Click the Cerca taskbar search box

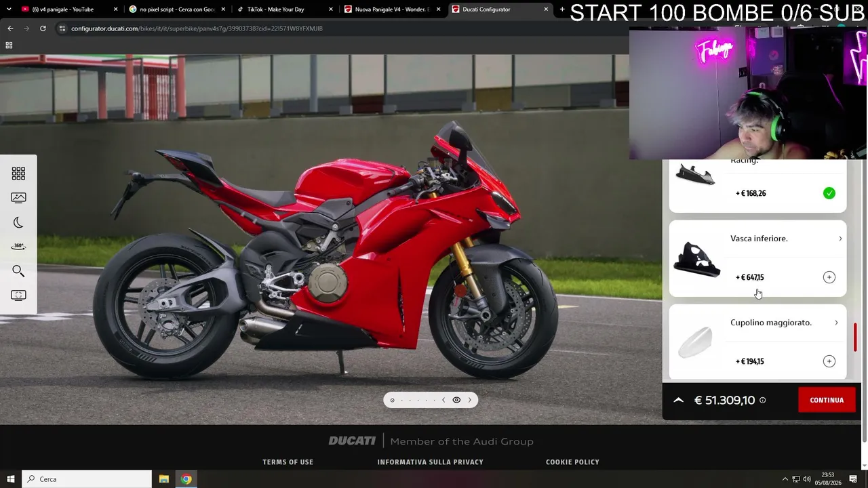[x=87, y=479]
